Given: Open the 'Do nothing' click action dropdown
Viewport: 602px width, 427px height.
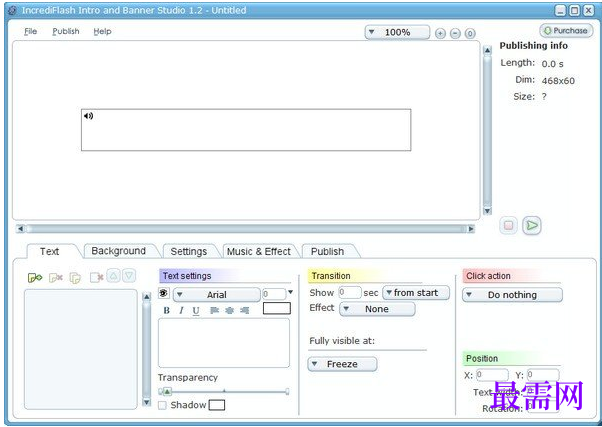Looking at the screenshot, I should 512,295.
